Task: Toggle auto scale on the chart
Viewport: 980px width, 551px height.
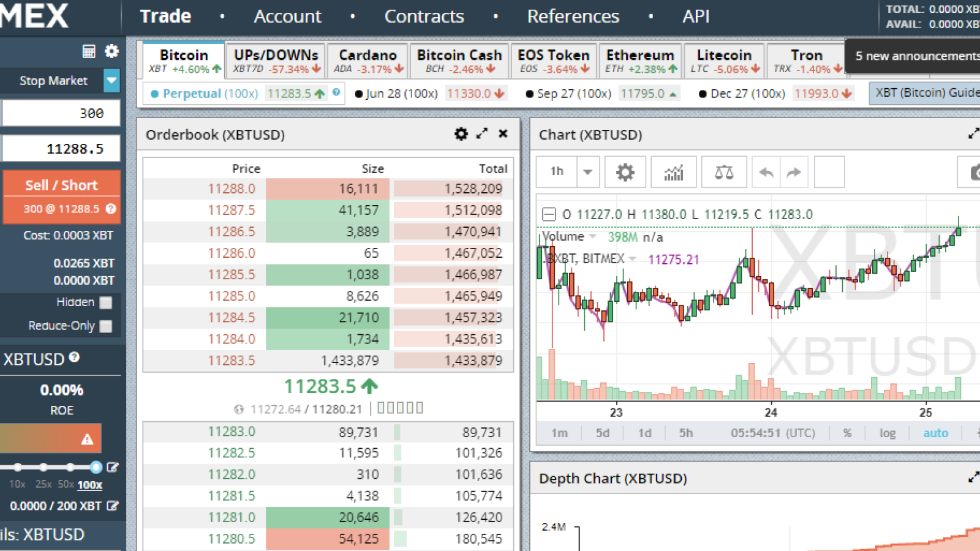Action: click(x=935, y=433)
